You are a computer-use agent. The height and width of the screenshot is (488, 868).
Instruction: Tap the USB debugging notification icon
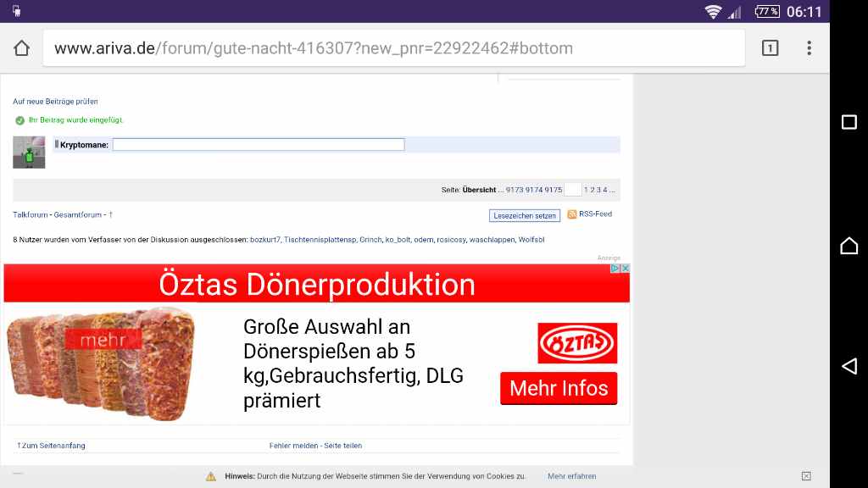[17, 10]
